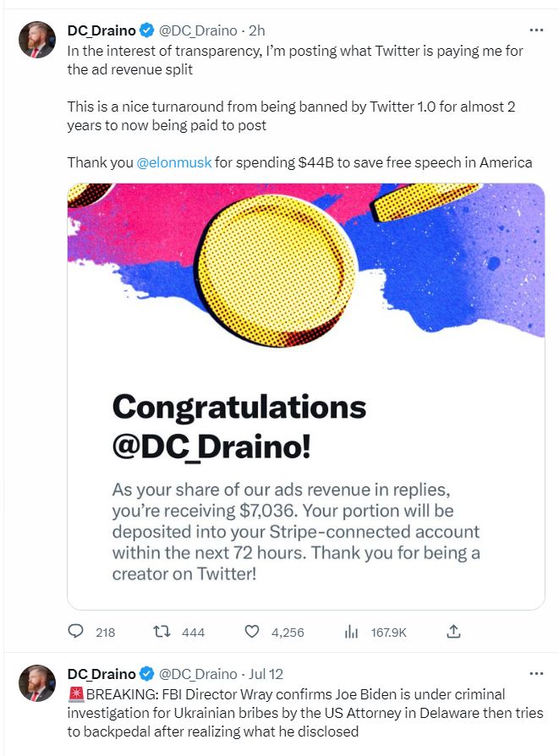Open the Jul 12 timestamp link

click(269, 674)
